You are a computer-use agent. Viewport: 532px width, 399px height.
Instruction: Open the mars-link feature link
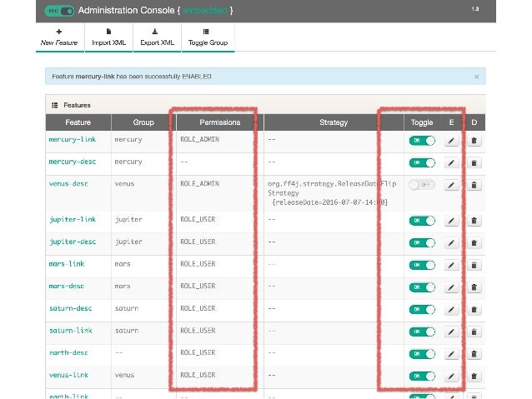coord(67,264)
